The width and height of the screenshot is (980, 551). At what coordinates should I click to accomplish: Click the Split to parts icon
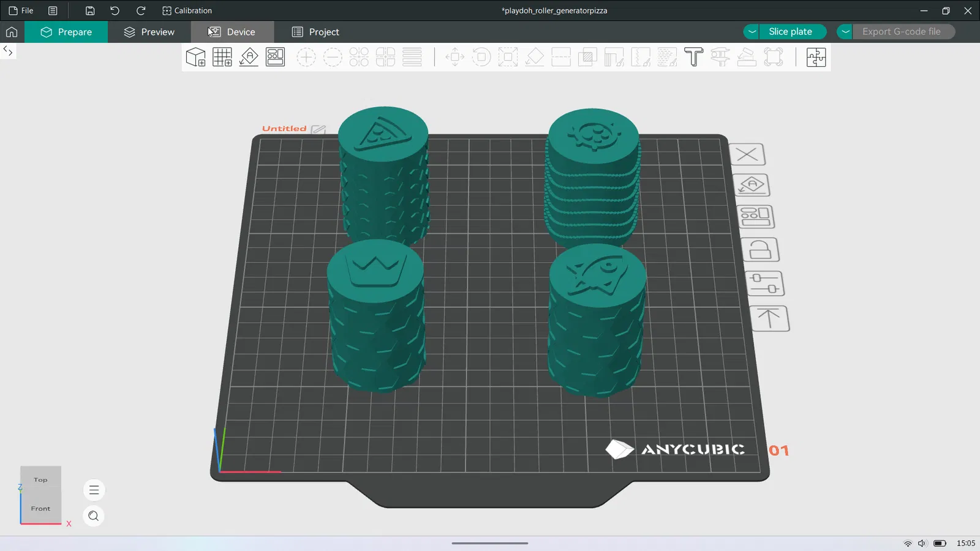[385, 57]
